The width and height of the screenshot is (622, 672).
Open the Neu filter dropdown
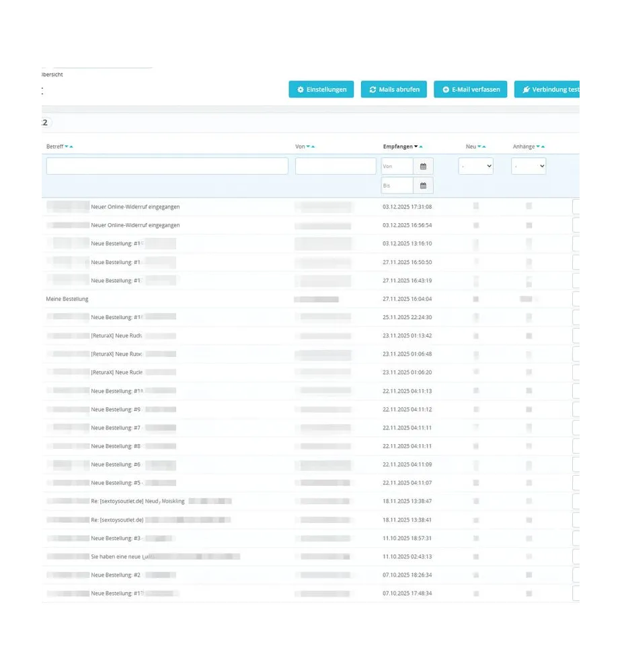[x=475, y=166]
